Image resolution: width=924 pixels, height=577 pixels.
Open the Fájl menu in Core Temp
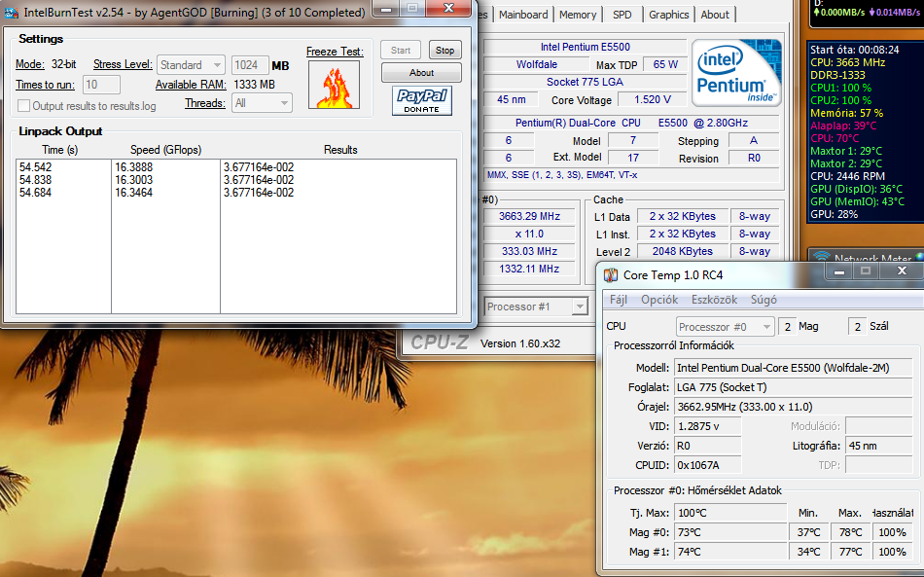(x=619, y=300)
